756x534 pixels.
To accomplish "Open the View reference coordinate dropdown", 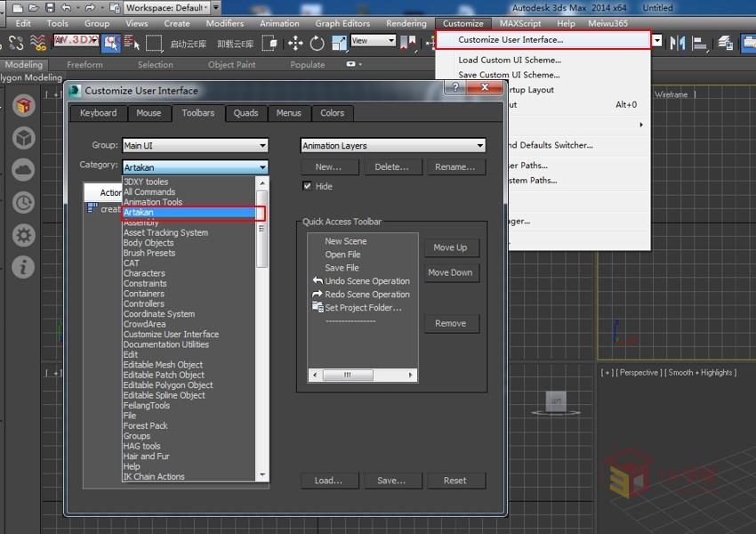I will tap(374, 41).
